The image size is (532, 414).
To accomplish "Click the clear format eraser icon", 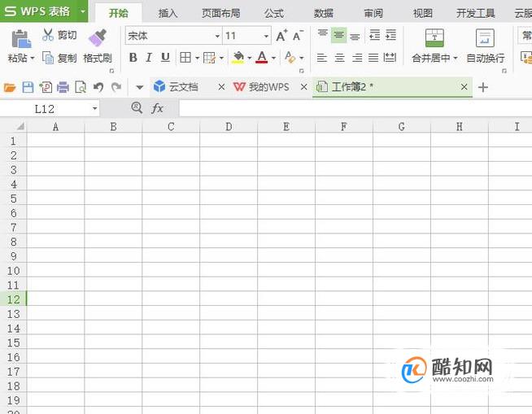I will click(290, 58).
